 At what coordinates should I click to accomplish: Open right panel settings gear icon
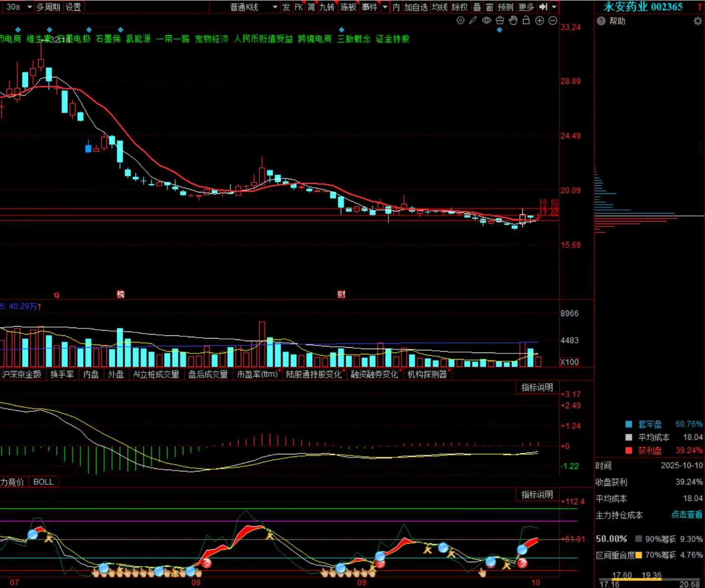point(698,21)
